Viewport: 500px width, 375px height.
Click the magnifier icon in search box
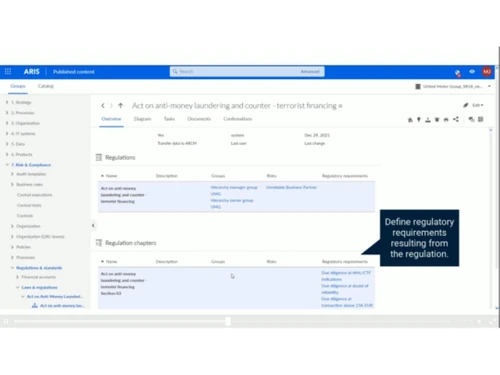point(175,71)
